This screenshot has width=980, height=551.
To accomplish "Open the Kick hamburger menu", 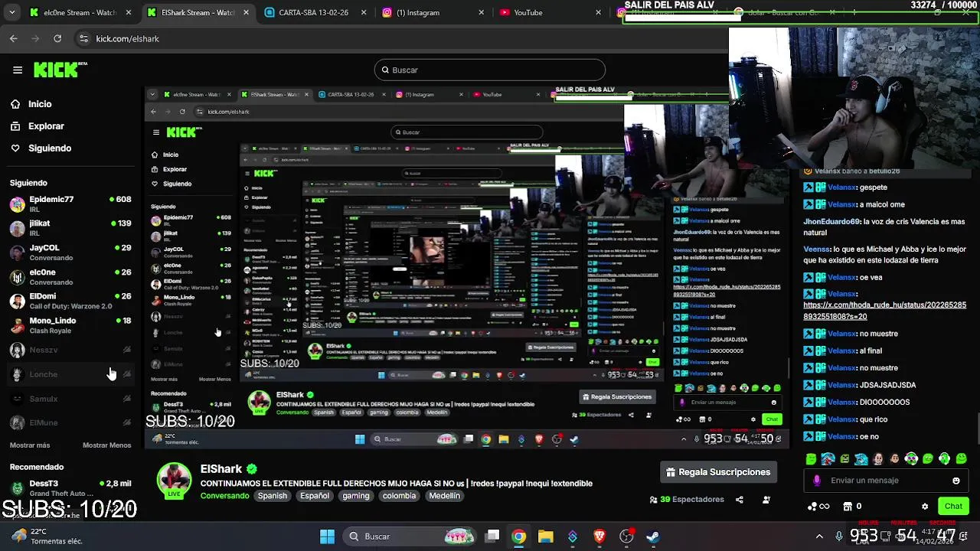I will coord(18,70).
